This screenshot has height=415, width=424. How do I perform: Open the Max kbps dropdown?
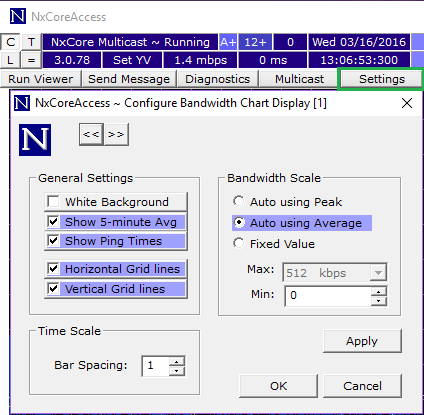[378, 273]
